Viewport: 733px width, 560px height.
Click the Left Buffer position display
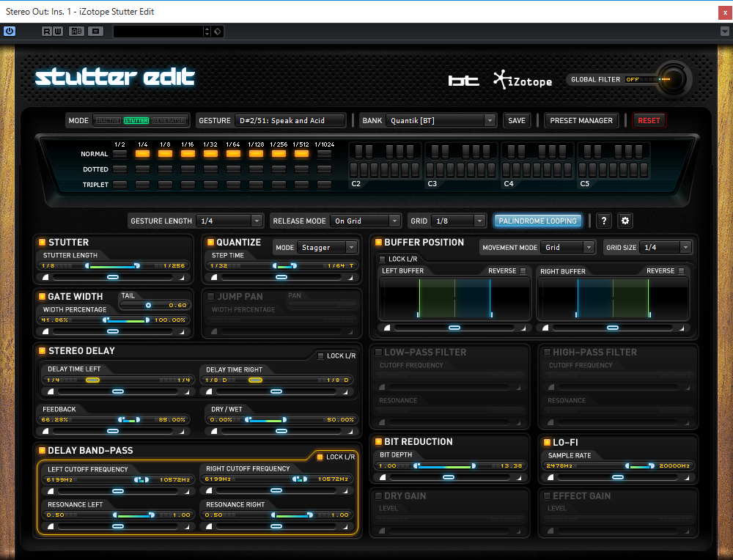coord(454,298)
